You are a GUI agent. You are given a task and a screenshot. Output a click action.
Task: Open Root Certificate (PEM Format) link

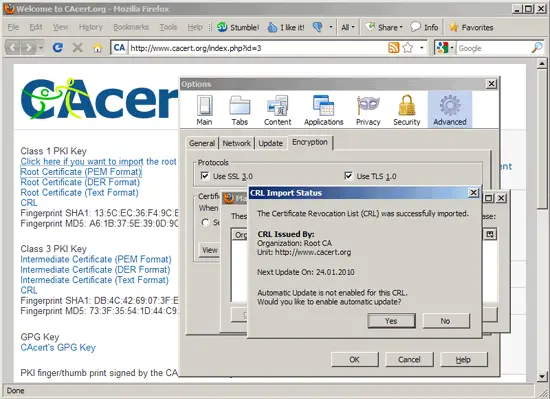[81, 172]
